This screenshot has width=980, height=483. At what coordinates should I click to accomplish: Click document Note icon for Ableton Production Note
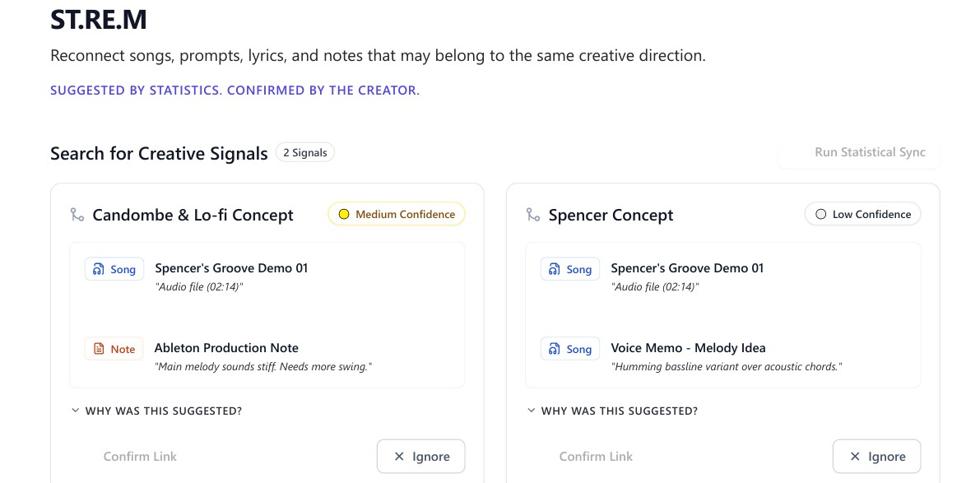coord(98,349)
